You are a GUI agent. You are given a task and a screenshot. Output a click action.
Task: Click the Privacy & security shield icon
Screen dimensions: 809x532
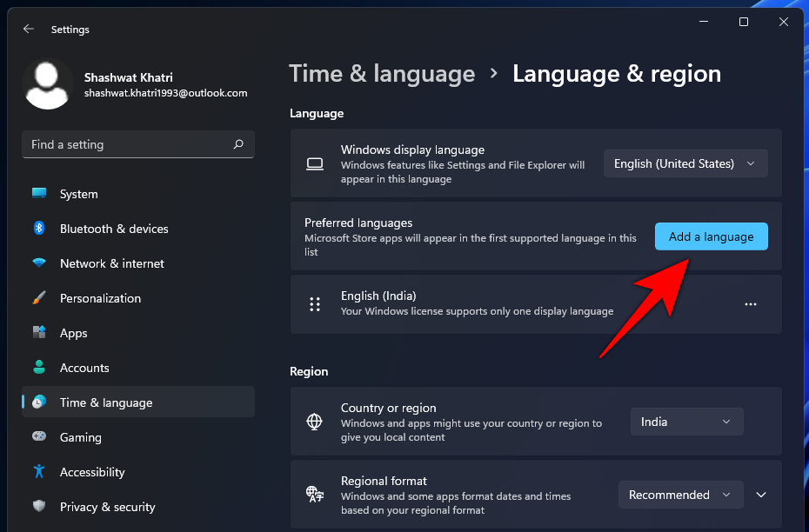(39, 506)
